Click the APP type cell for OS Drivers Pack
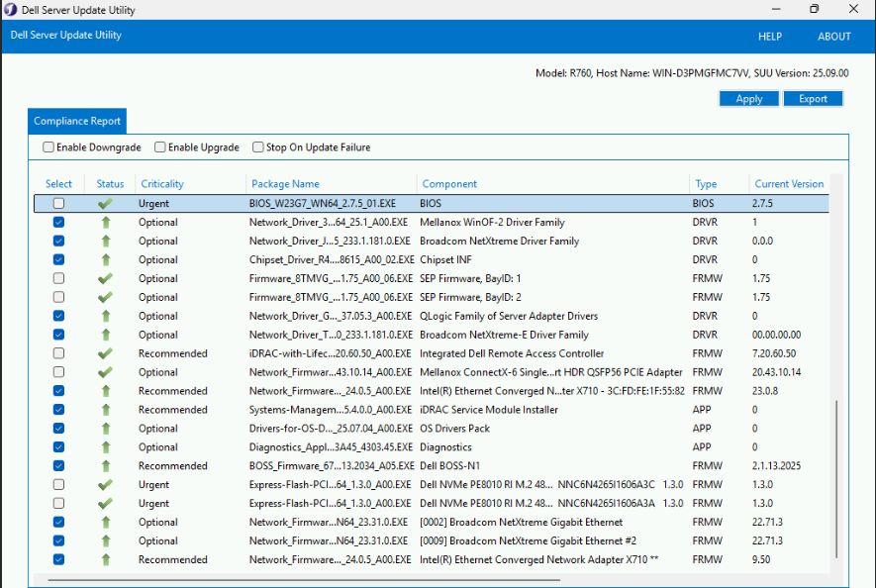The image size is (876, 588). tap(702, 429)
